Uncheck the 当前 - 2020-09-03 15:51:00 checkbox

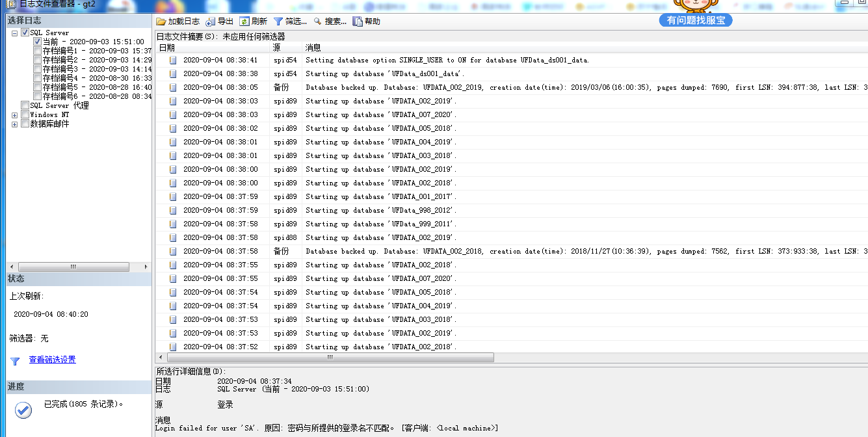(37, 42)
